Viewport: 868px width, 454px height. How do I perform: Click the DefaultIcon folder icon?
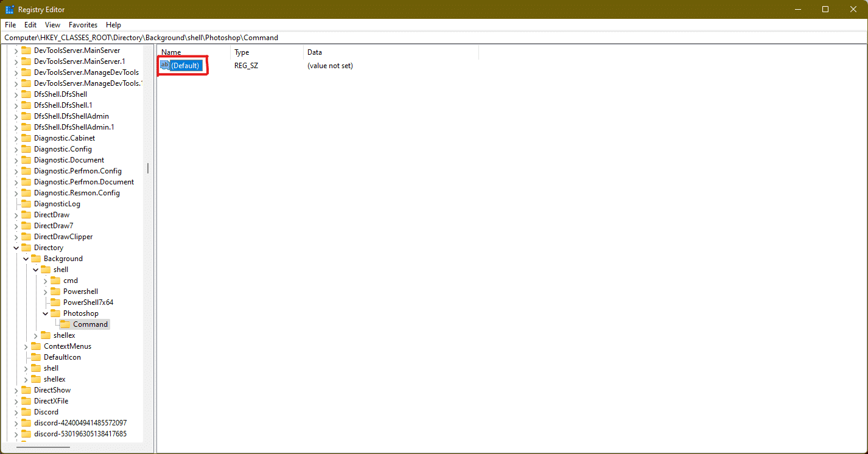(35, 357)
